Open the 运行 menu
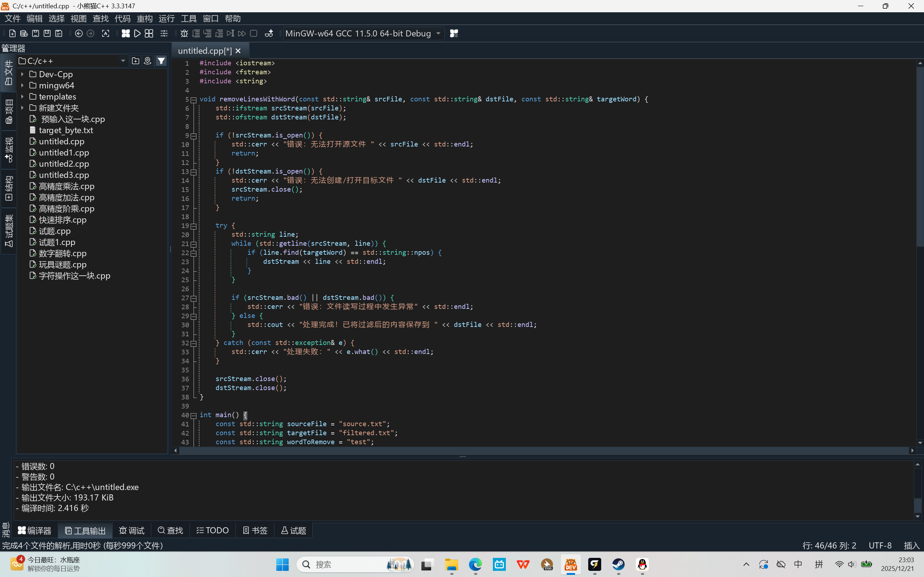This screenshot has width=924, height=577. pyautogui.click(x=166, y=18)
